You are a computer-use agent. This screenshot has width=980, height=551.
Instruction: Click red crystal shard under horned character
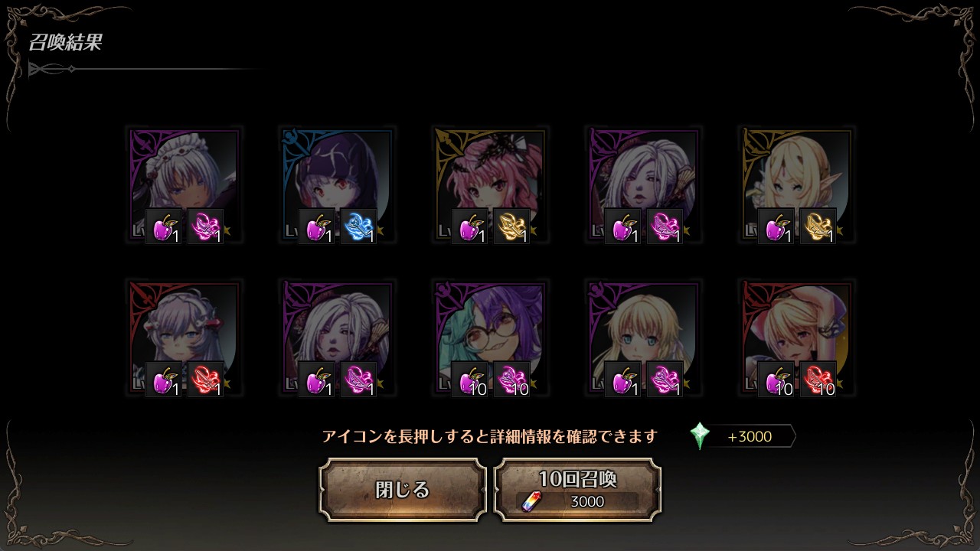pyautogui.click(x=205, y=380)
